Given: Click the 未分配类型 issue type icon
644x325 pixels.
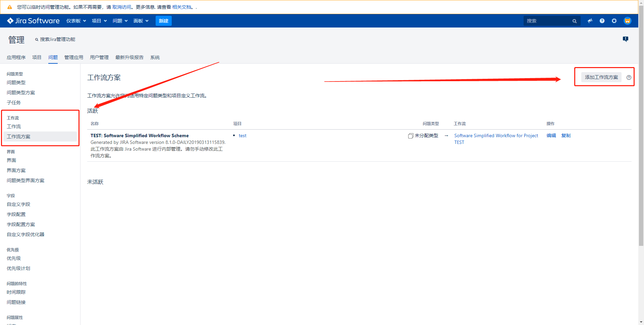Looking at the screenshot, I should (410, 136).
